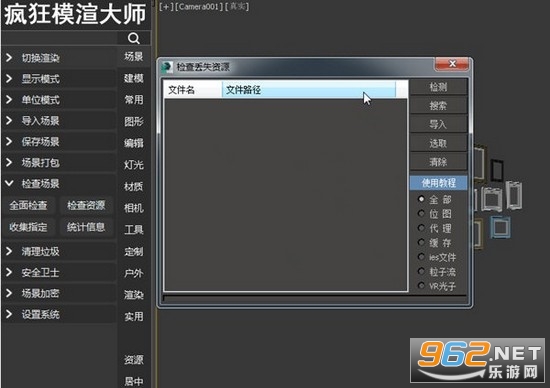Switch to the 场景 category tab

point(134,56)
